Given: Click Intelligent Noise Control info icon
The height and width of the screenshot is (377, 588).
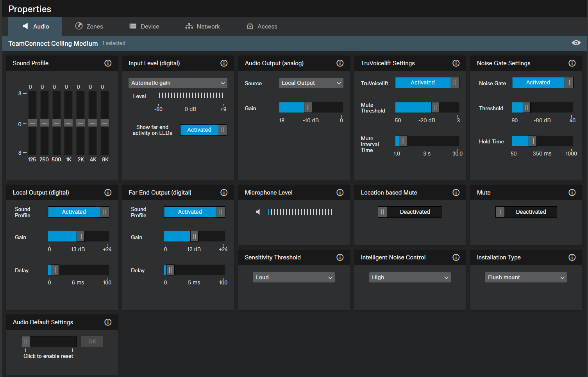Looking at the screenshot, I should 456,257.
